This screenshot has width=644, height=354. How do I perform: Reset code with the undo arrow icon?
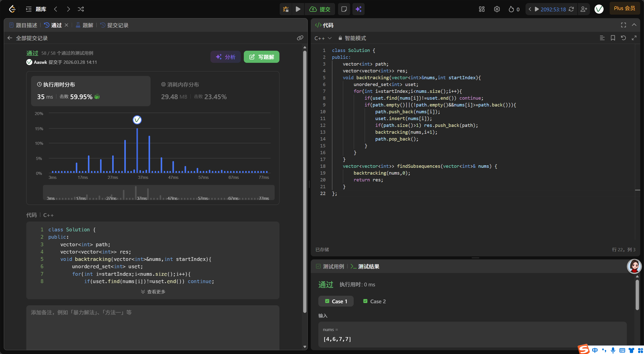point(623,38)
